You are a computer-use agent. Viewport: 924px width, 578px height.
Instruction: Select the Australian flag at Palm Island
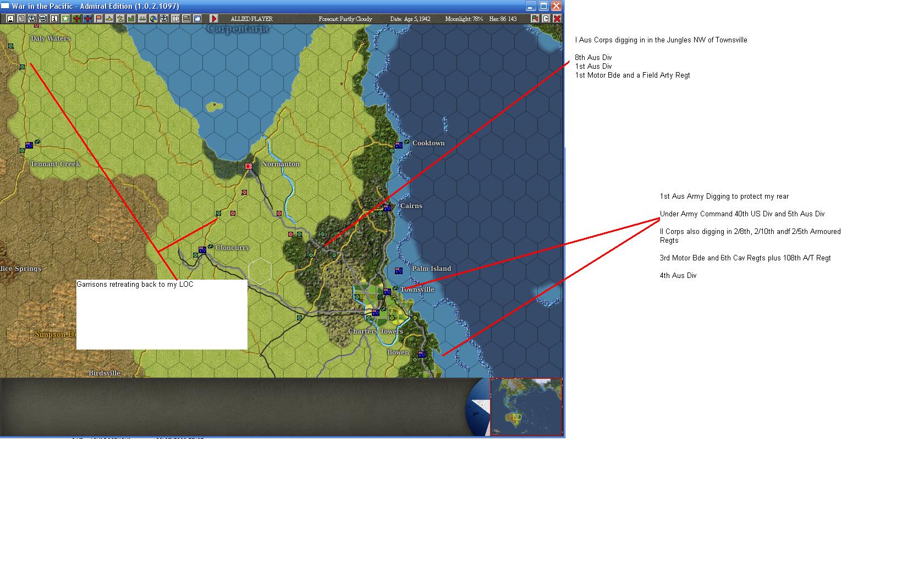pos(399,271)
